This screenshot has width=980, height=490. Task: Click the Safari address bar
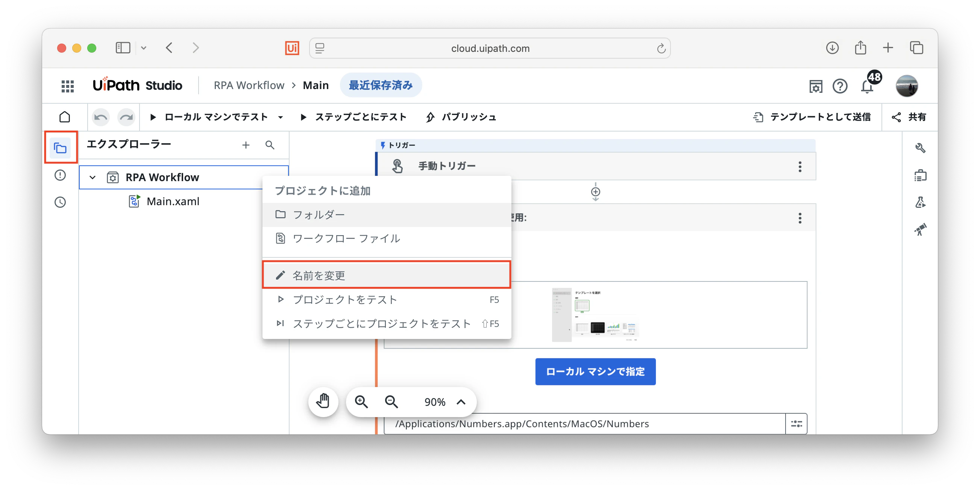tap(490, 48)
